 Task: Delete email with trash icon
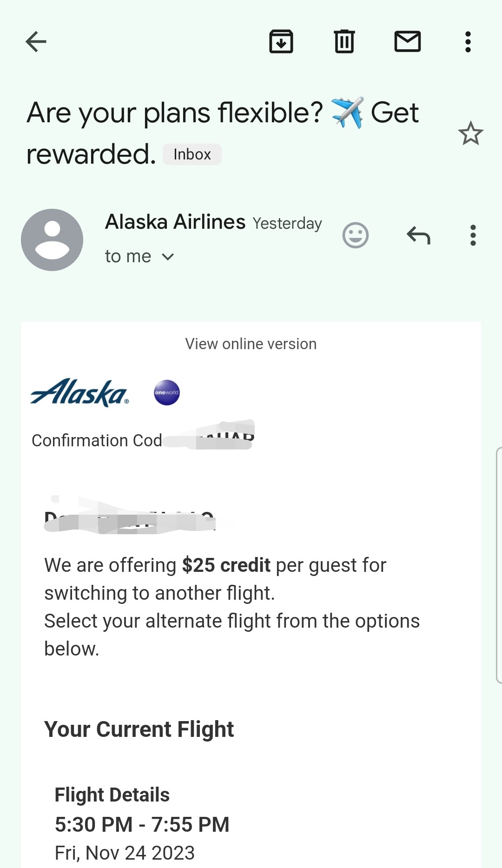(344, 42)
